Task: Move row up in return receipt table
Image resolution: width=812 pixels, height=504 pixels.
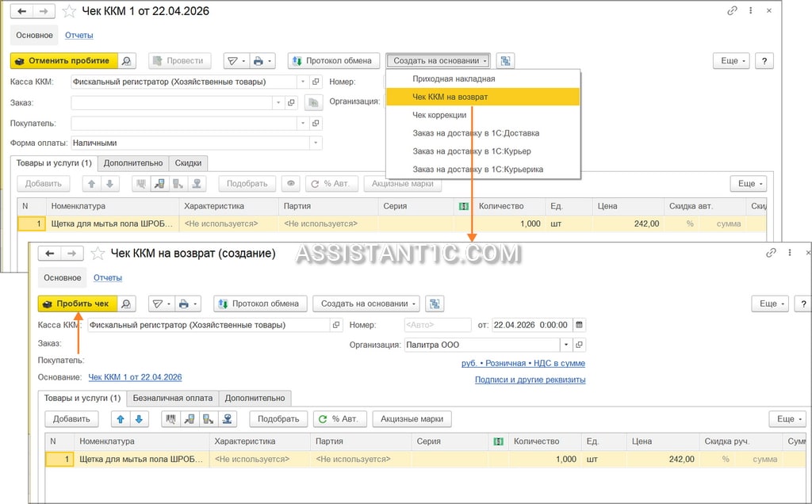Action: tap(121, 419)
